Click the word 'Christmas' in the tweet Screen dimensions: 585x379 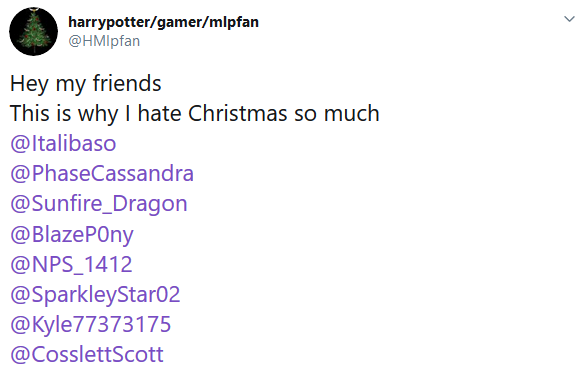click(238, 113)
